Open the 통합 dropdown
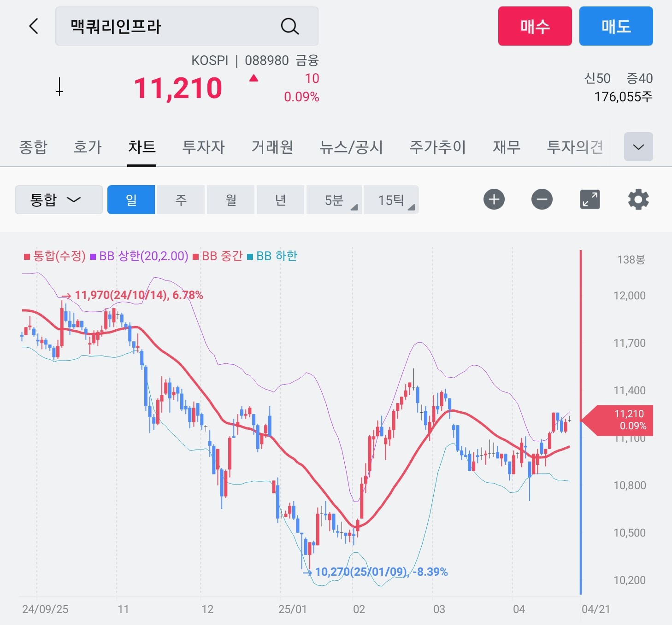Viewport: 672px width, 625px height. pyautogui.click(x=59, y=200)
